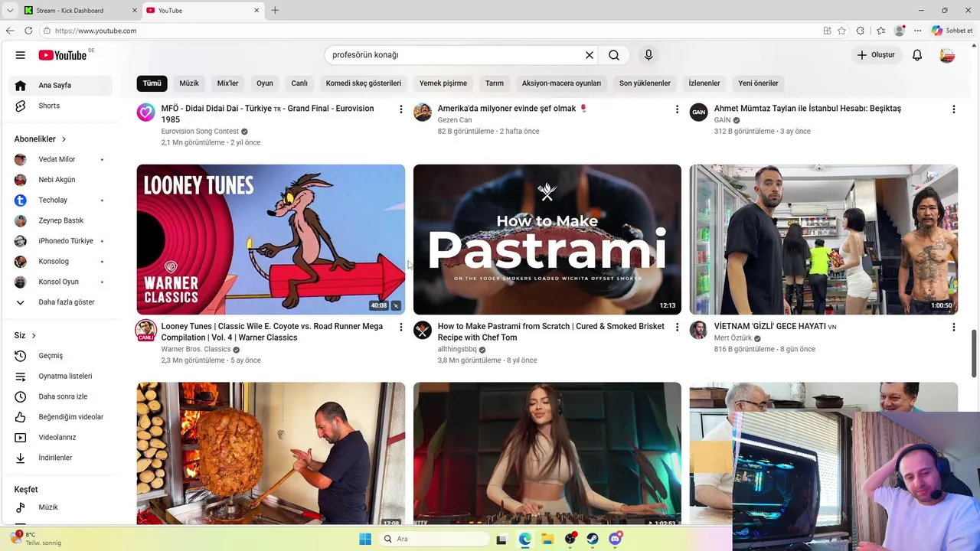Play the Looney Tunes Warner Classics thumbnail

tap(271, 240)
